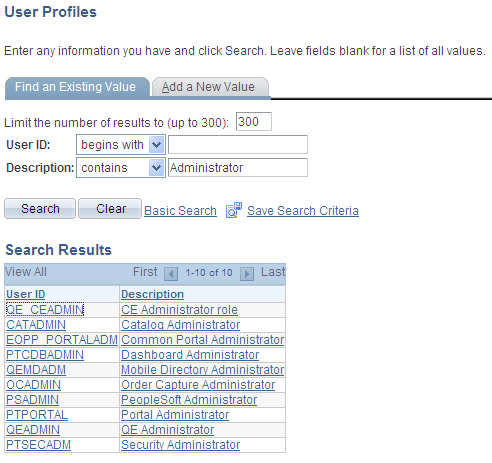The height and width of the screenshot is (463, 492).
Task: Click the Clear button
Action: pos(110,209)
